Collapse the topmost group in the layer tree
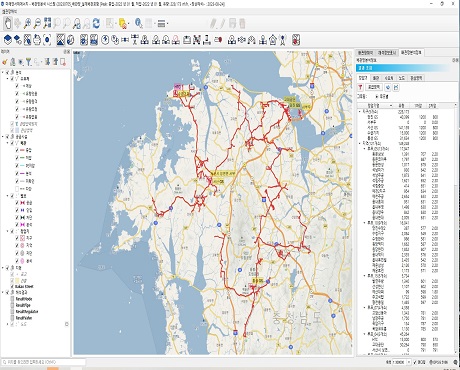This screenshot has height=370, width=460. coord(3,72)
